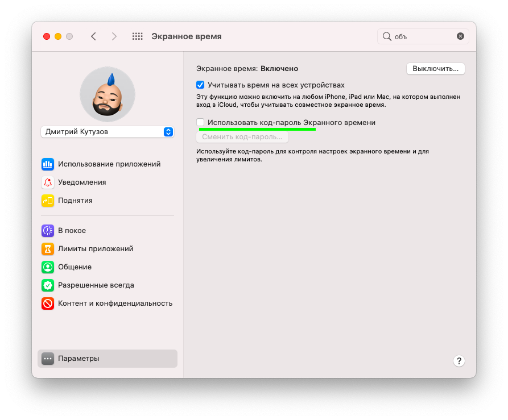This screenshot has height=420, width=508.
Task: Select Параметры row in sidebar
Action: click(108, 359)
